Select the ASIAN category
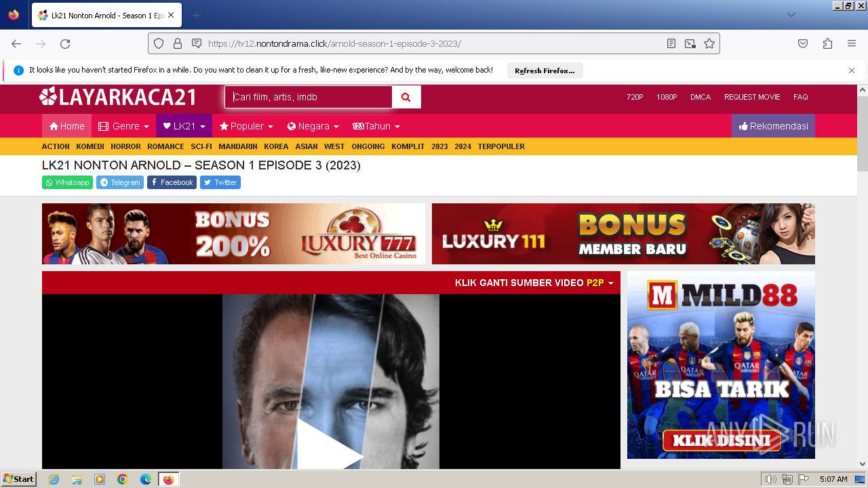The width and height of the screenshot is (868, 488). (307, 146)
